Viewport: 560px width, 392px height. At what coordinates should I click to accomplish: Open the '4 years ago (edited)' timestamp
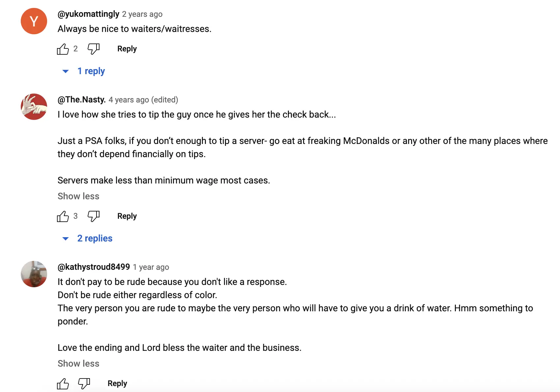click(x=143, y=100)
